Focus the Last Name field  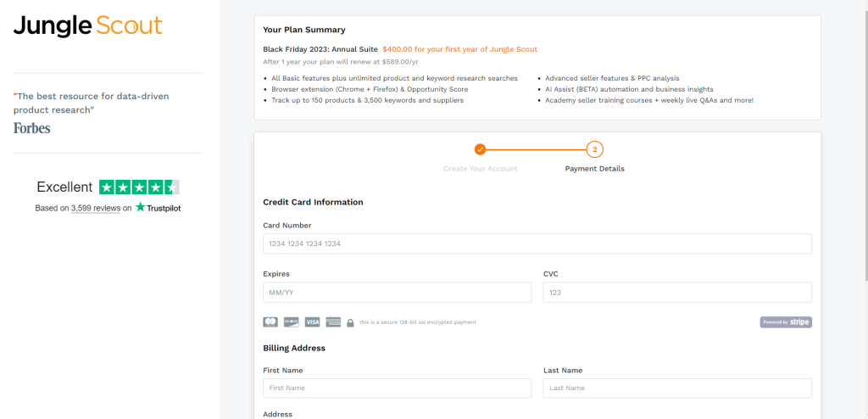click(677, 388)
